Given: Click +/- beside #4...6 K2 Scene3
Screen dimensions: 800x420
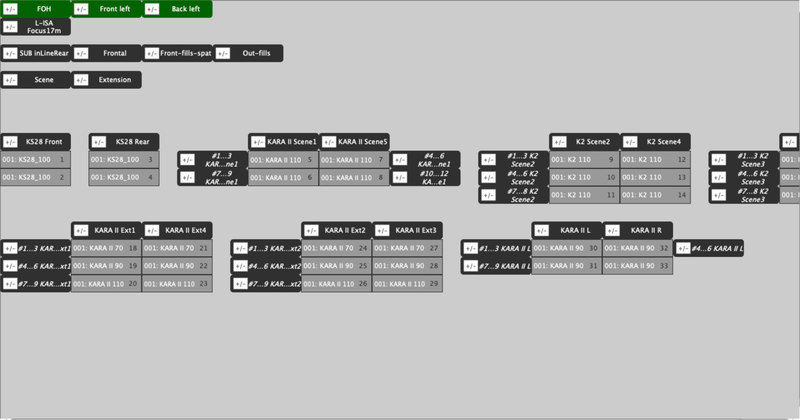Looking at the screenshot, I should click(x=718, y=178).
